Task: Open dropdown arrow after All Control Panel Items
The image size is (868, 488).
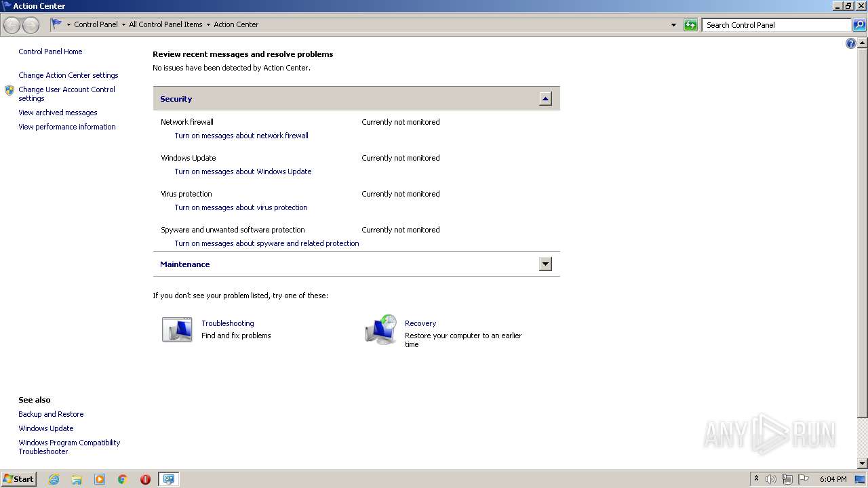Action: [208, 25]
